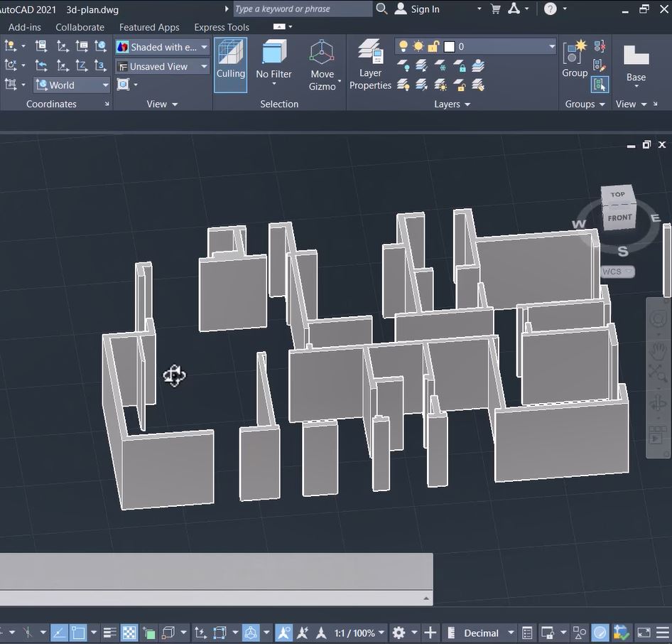The width and height of the screenshot is (672, 644).
Task: Click the Group icon in Groups panel
Action: click(x=574, y=54)
